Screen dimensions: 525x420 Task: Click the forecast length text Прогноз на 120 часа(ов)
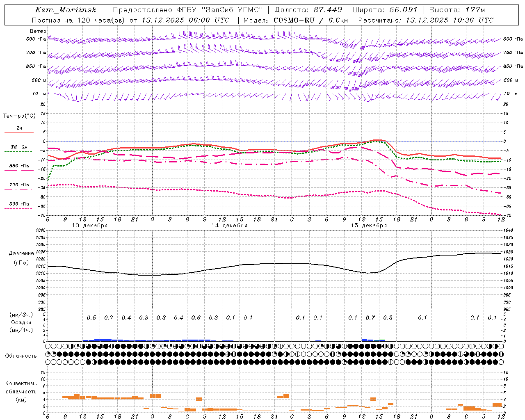pos(79,20)
